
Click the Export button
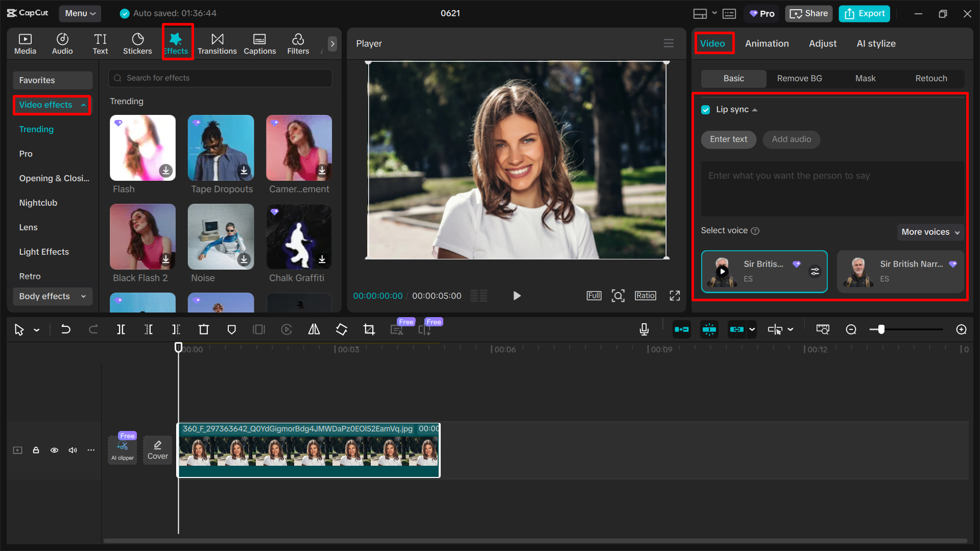864,13
